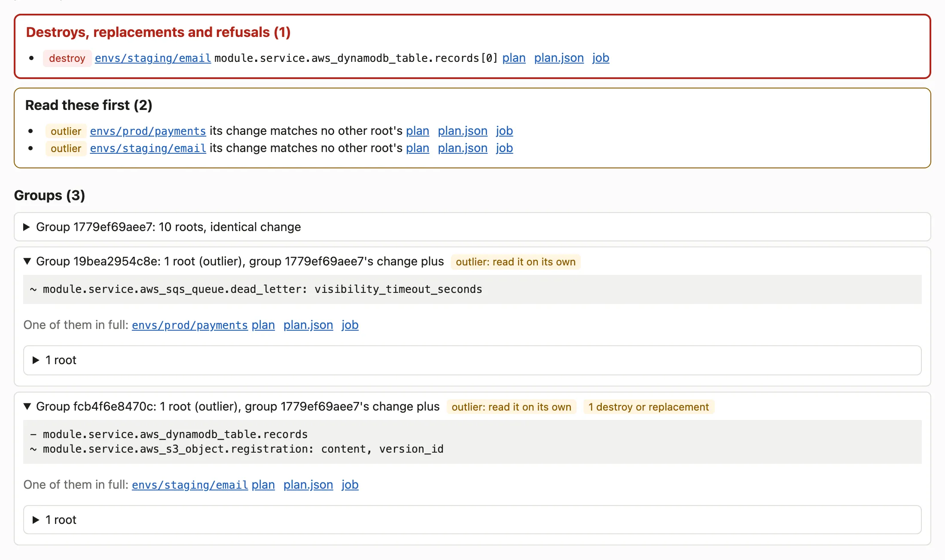Open job link in Group 19bea2954c8e

(350, 325)
